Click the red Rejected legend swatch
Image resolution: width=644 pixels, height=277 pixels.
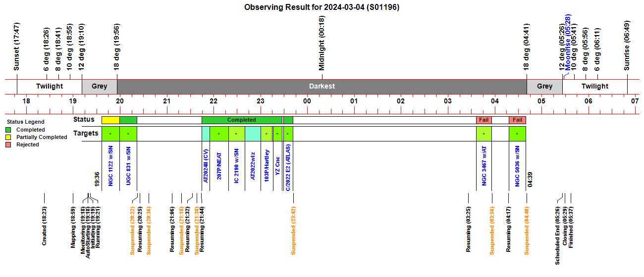pos(8,145)
